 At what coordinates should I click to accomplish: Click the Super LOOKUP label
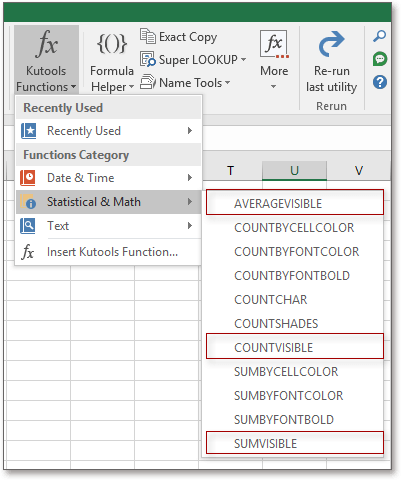(198, 60)
